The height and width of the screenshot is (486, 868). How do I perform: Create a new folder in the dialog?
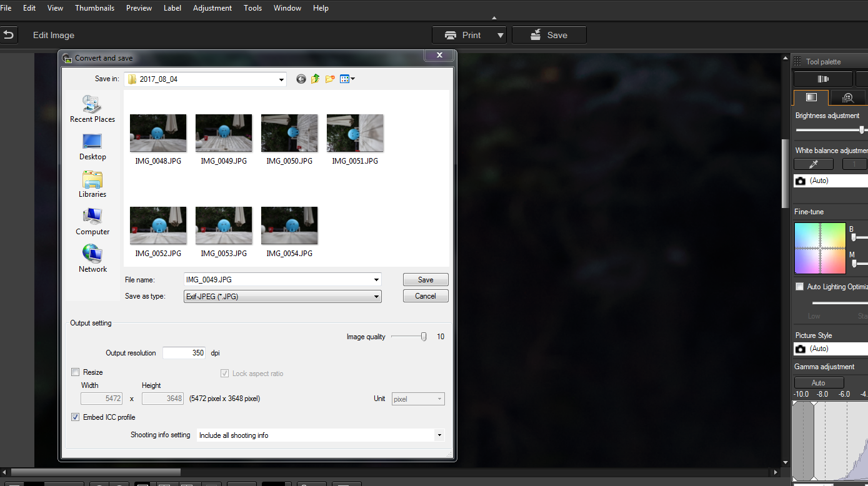coord(330,79)
